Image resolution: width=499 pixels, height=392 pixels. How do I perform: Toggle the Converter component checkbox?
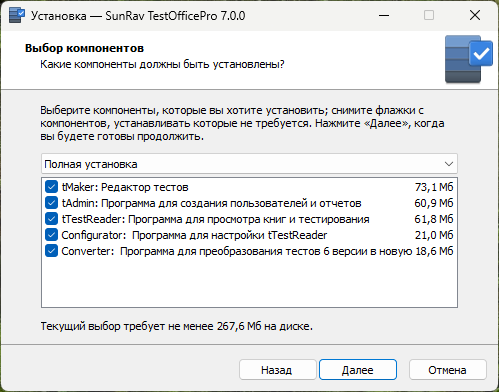(51, 251)
